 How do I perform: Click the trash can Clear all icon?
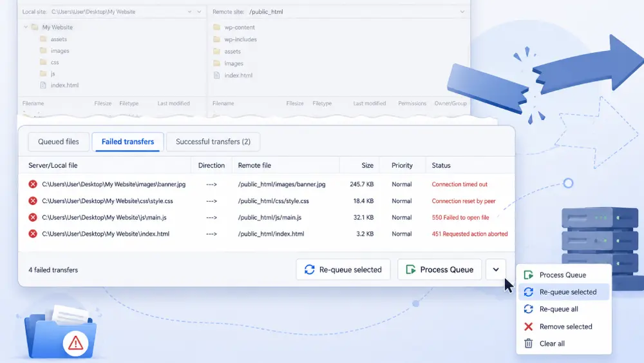[x=529, y=343]
